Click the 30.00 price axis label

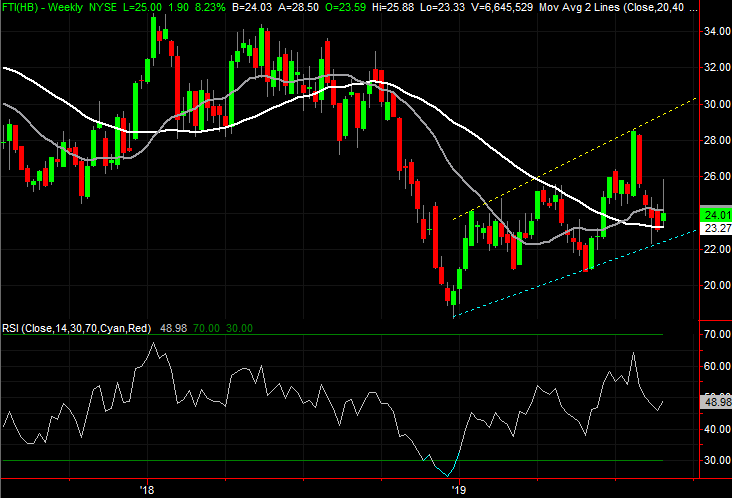[717, 104]
